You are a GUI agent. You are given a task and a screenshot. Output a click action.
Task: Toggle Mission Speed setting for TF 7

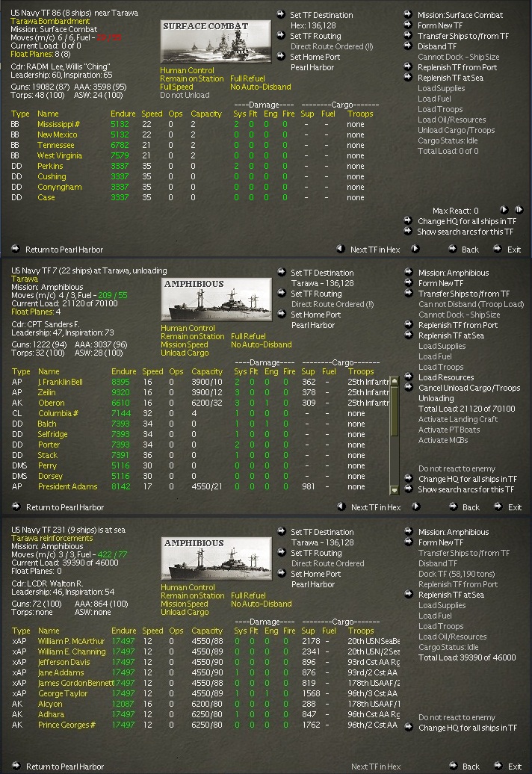185,344
